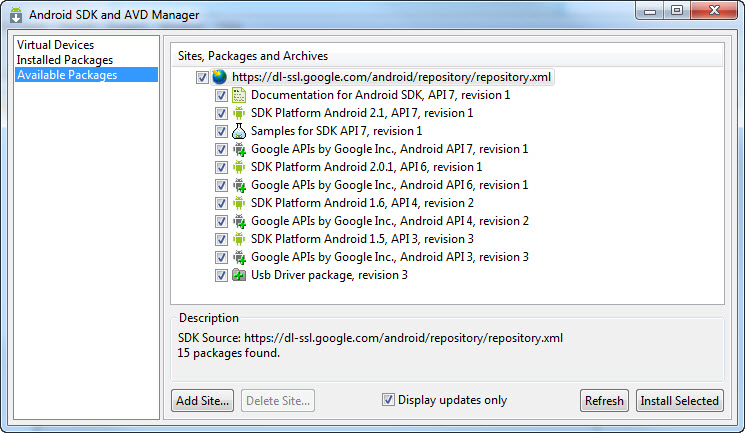Select 'Google APIs by Google Inc., Android API 7' row
Image resolution: width=745 pixels, height=433 pixels.
point(390,149)
